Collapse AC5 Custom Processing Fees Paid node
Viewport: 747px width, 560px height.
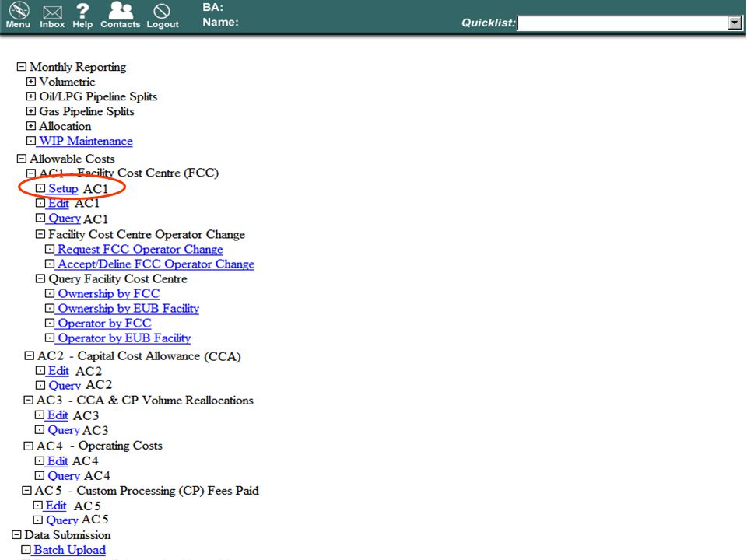tap(27, 491)
